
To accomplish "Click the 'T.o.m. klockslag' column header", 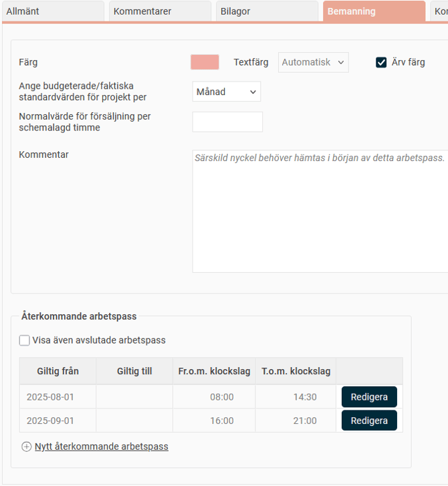I will tap(296, 371).
